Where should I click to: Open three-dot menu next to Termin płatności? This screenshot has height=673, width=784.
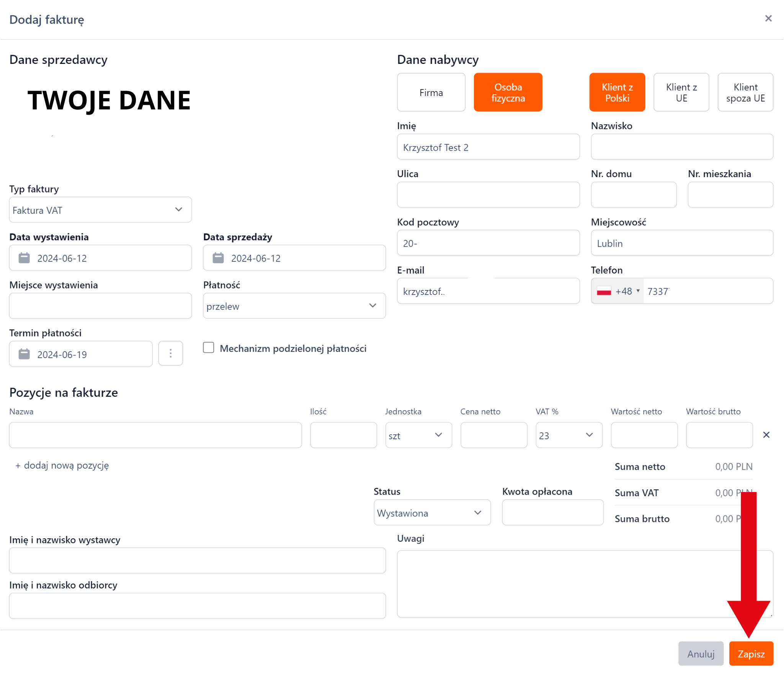tap(171, 354)
